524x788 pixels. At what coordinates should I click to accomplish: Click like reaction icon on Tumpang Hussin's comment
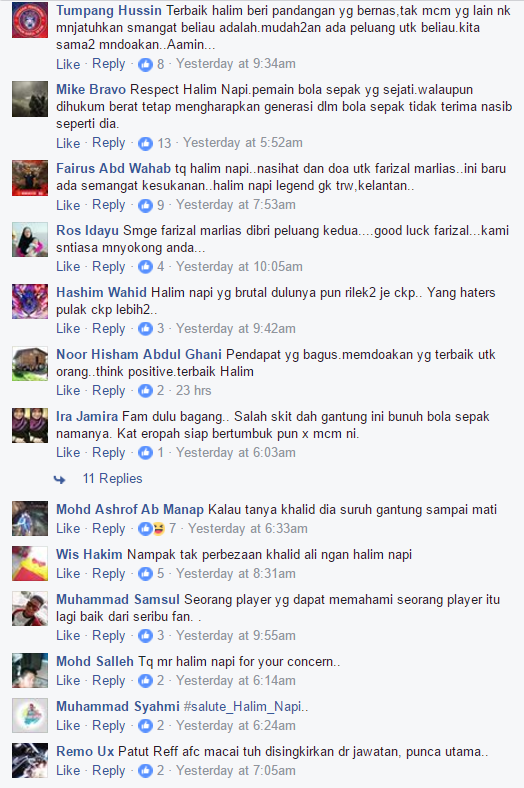coord(145,64)
